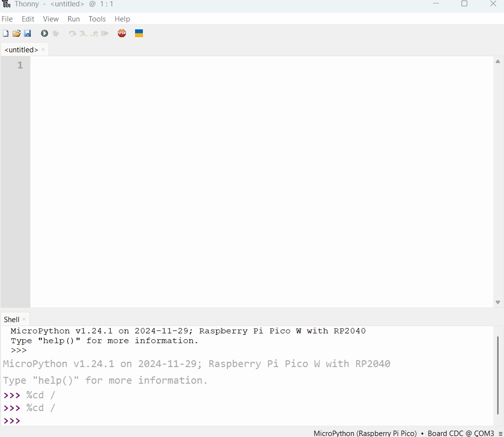The width and height of the screenshot is (504, 437).
Task: Close the Thonny window
Action: 493,3
